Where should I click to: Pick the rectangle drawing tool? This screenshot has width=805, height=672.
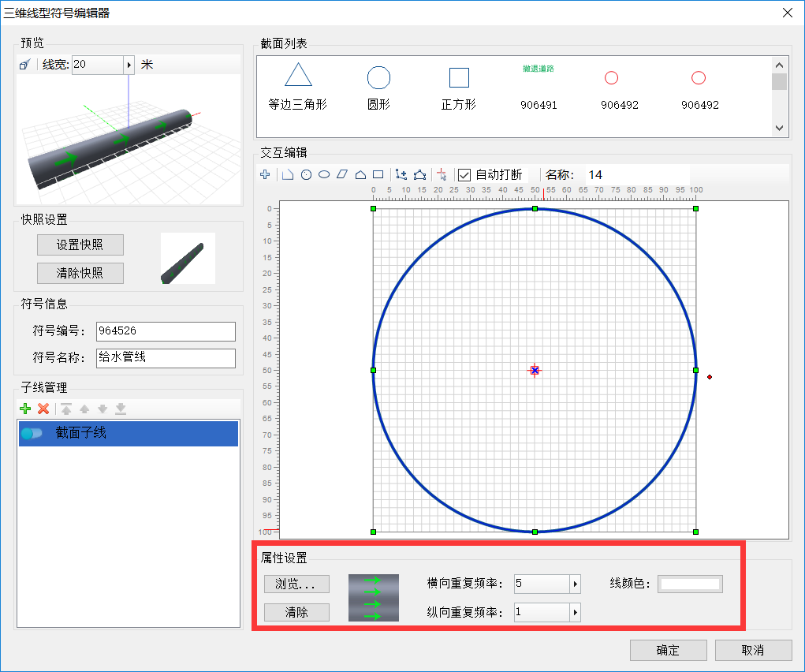[x=378, y=175]
